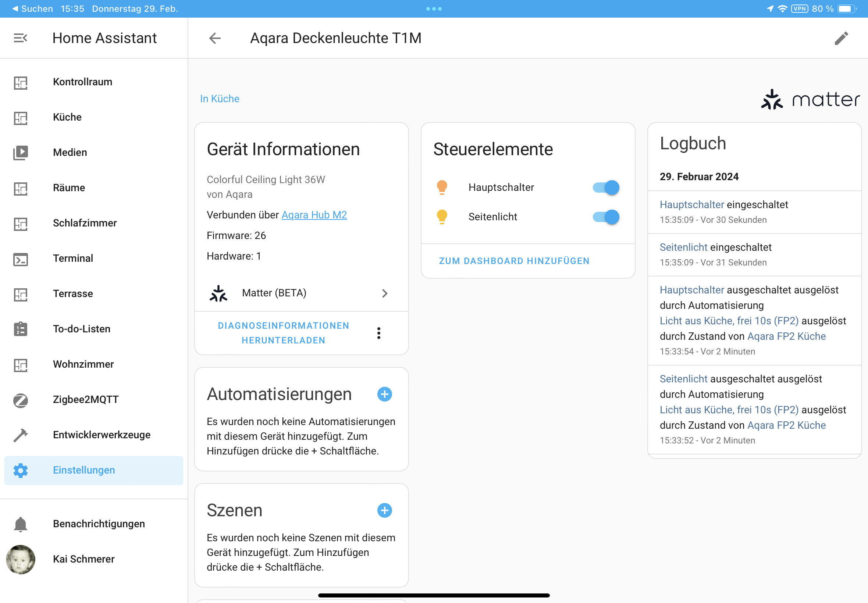Open Kai Schmerer user profile

(x=83, y=559)
